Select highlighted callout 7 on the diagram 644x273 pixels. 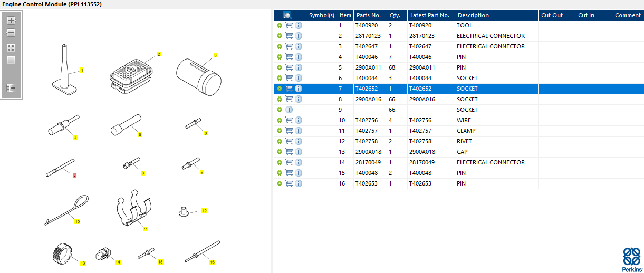74,175
